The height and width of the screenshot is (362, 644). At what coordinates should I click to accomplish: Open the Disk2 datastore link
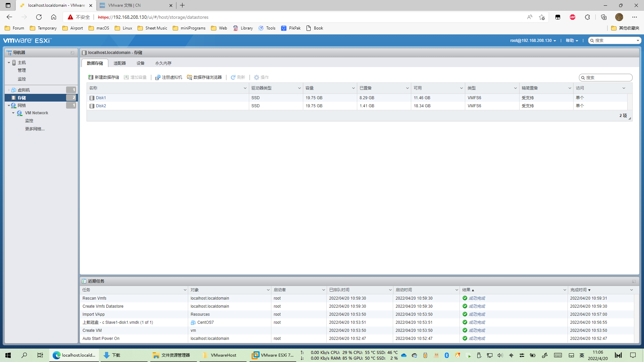tap(101, 106)
